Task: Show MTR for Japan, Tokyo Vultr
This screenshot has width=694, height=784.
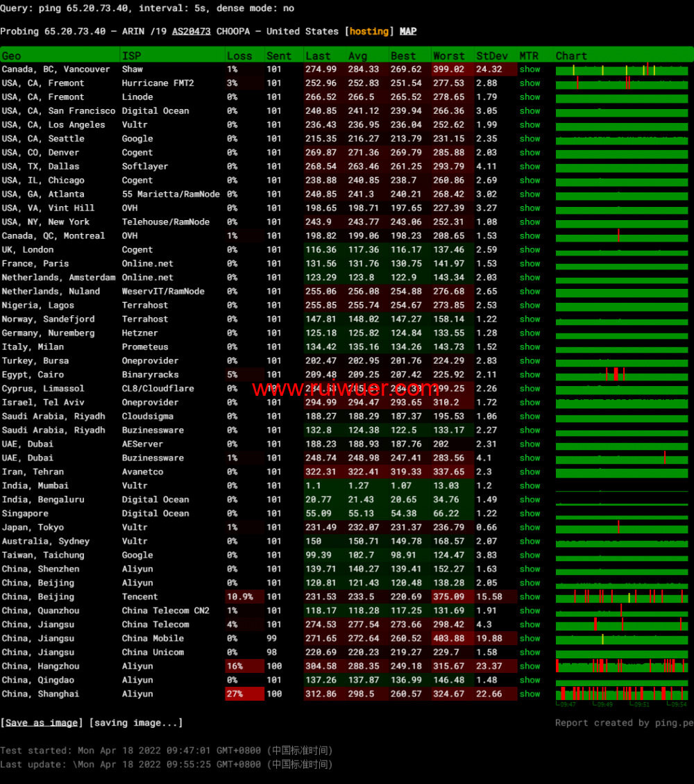Action: pyautogui.click(x=530, y=528)
